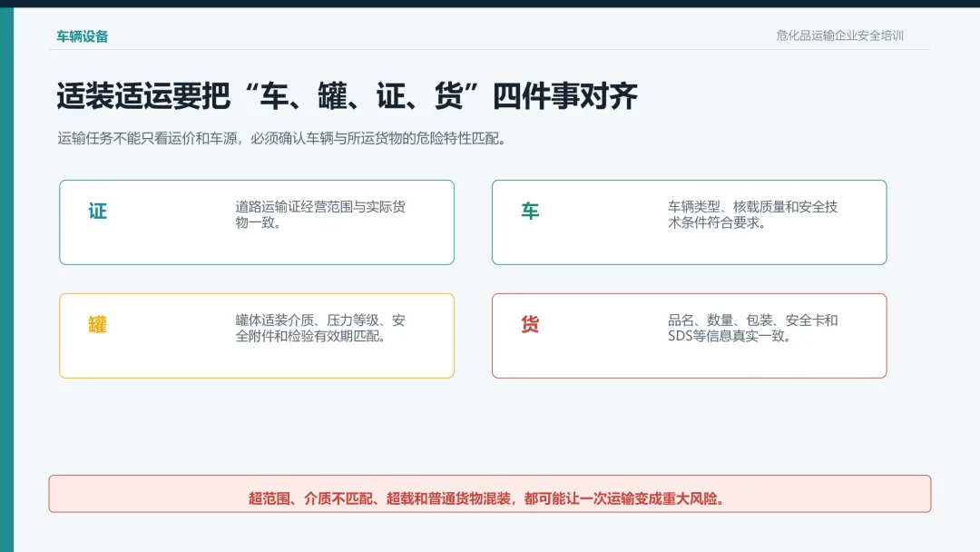The height and width of the screenshot is (552, 980).
Task: Select the 证 card box
Action: point(257,222)
